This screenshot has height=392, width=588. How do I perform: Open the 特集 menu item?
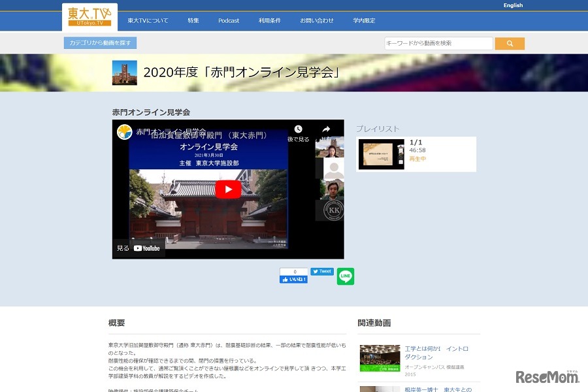[x=193, y=20]
